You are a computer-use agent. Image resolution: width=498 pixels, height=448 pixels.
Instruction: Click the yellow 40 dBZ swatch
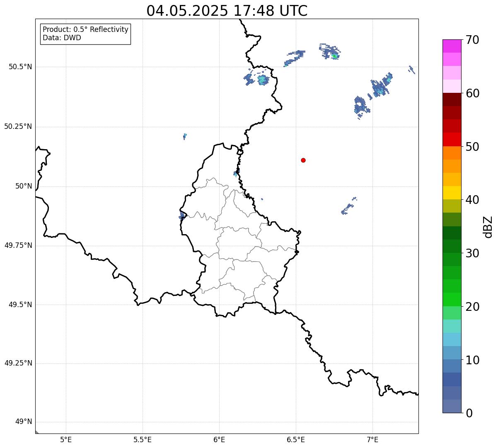452,193
